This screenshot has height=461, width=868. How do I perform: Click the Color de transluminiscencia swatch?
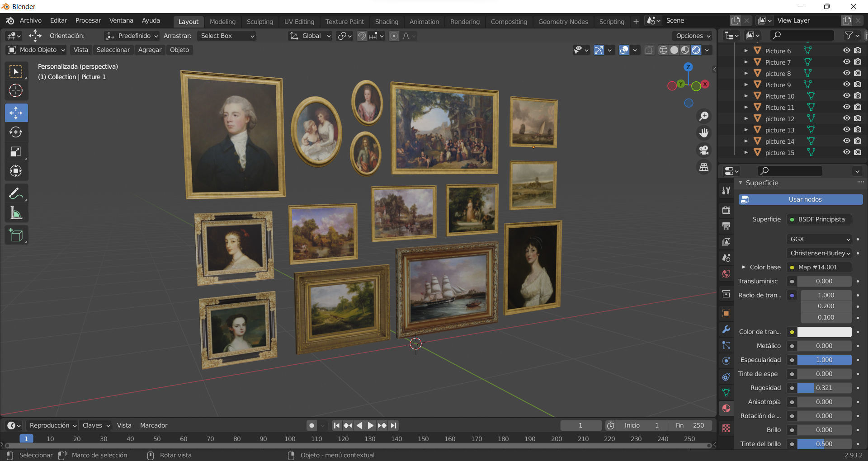(824, 332)
